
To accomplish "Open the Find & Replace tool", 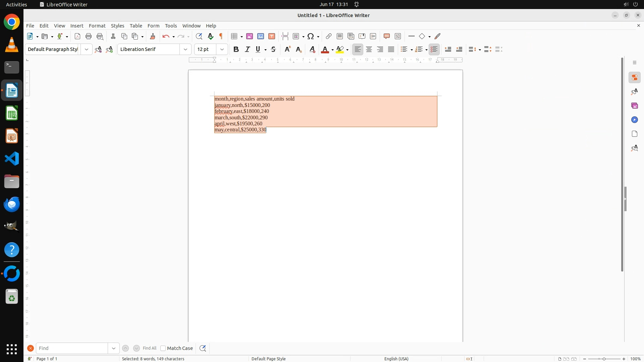I will click(199, 36).
